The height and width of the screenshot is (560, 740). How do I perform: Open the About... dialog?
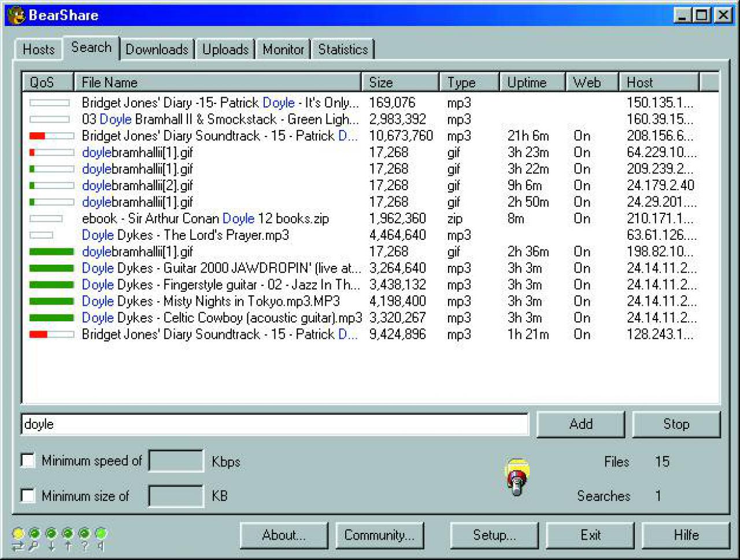tap(283, 535)
